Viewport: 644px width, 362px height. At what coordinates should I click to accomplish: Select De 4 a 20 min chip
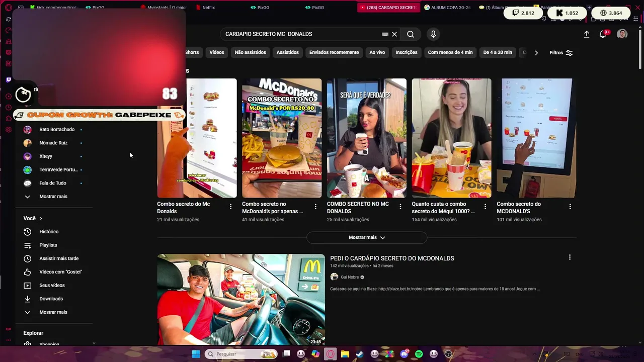(498, 52)
